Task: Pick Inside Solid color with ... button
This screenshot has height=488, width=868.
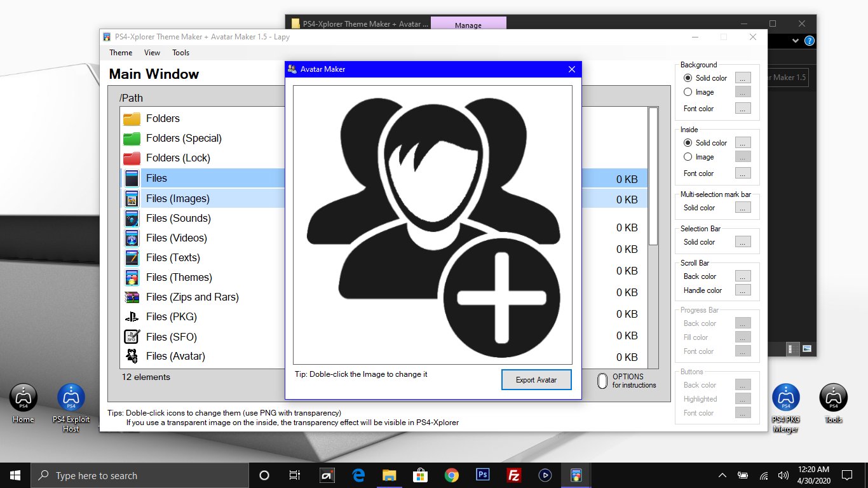Action: [x=743, y=143]
